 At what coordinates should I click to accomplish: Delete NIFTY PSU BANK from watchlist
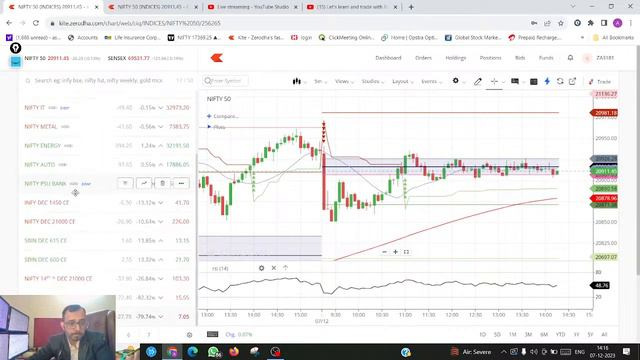click(162, 183)
